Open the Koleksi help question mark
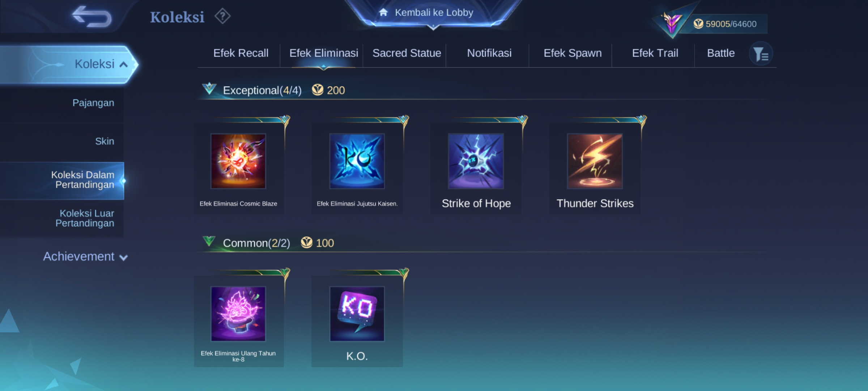This screenshot has height=391, width=868. (222, 16)
